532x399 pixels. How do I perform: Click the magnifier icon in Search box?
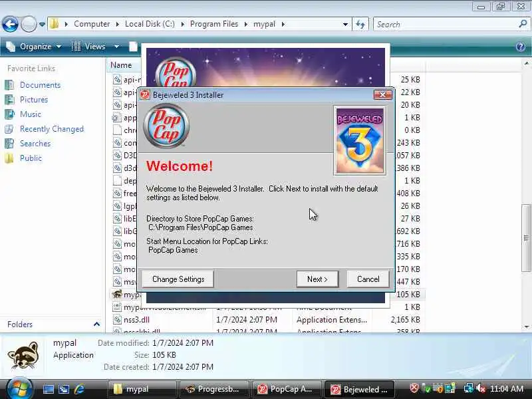tap(523, 24)
